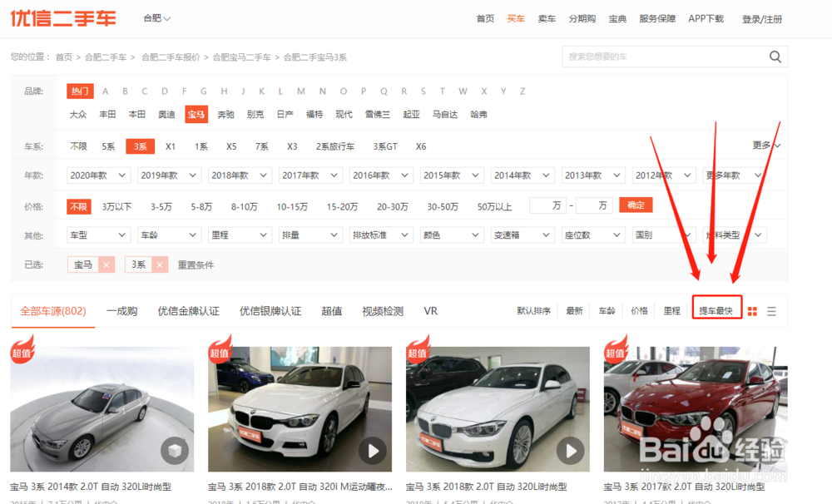
Task: Open the 2017年款 dropdown
Action: pyautogui.click(x=310, y=175)
